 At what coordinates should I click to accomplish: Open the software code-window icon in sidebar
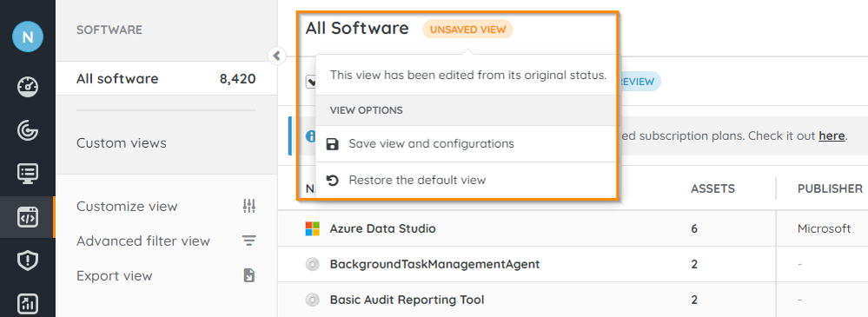(x=28, y=217)
